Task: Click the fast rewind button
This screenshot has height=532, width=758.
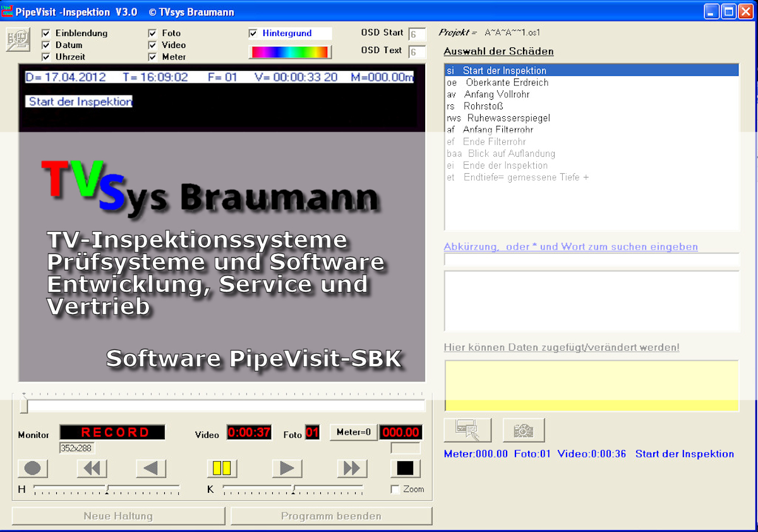Action: click(x=92, y=468)
